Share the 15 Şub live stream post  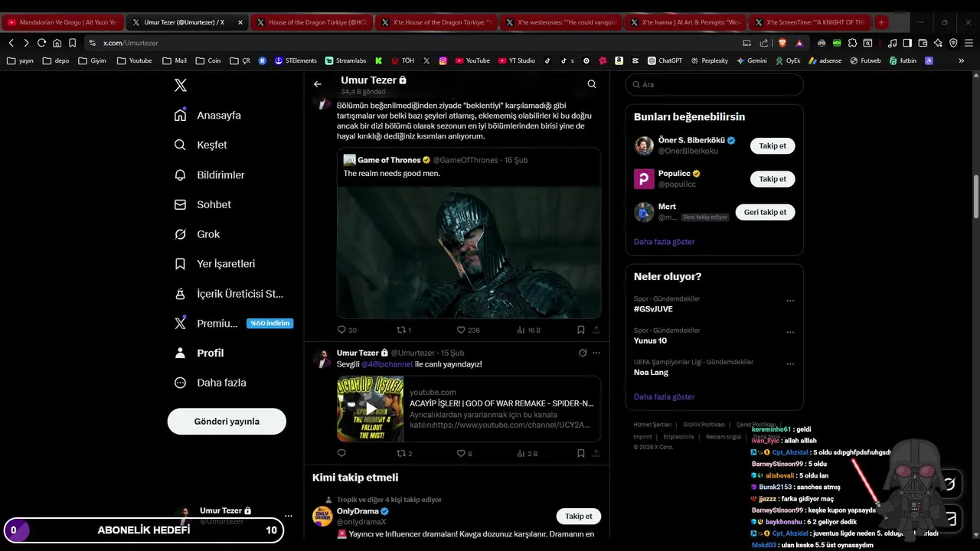(x=596, y=453)
